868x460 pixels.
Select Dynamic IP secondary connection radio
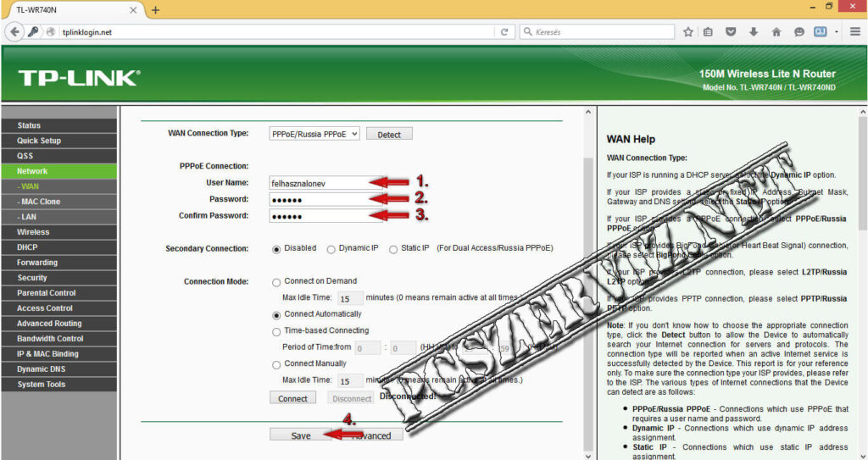click(331, 250)
